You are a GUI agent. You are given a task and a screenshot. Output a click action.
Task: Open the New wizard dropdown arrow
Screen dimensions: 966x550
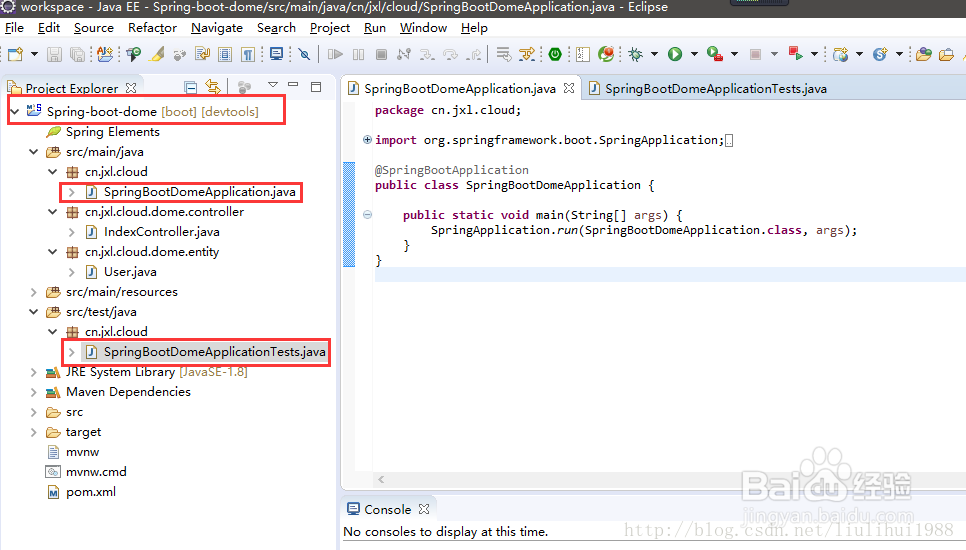34,54
